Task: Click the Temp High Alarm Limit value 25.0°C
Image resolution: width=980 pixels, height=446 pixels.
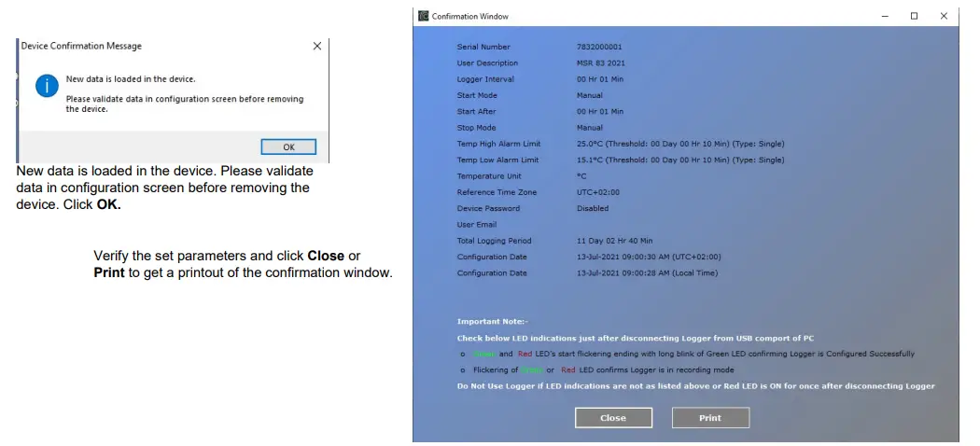Action: click(x=680, y=144)
